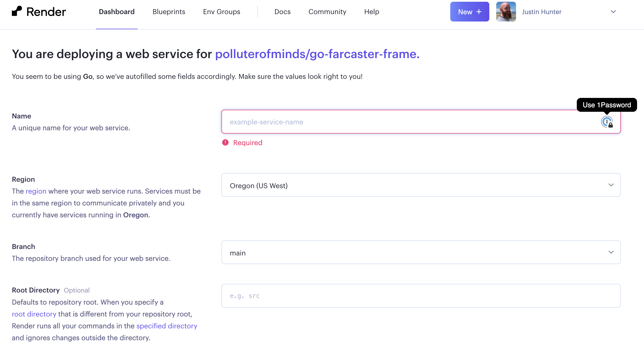Click the 'Branch' field label
644x361 pixels.
23,247
